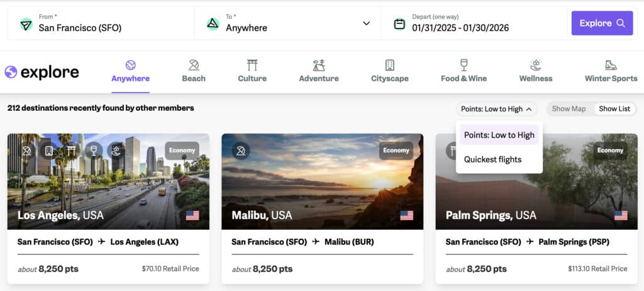Switch to Show List view

point(614,109)
